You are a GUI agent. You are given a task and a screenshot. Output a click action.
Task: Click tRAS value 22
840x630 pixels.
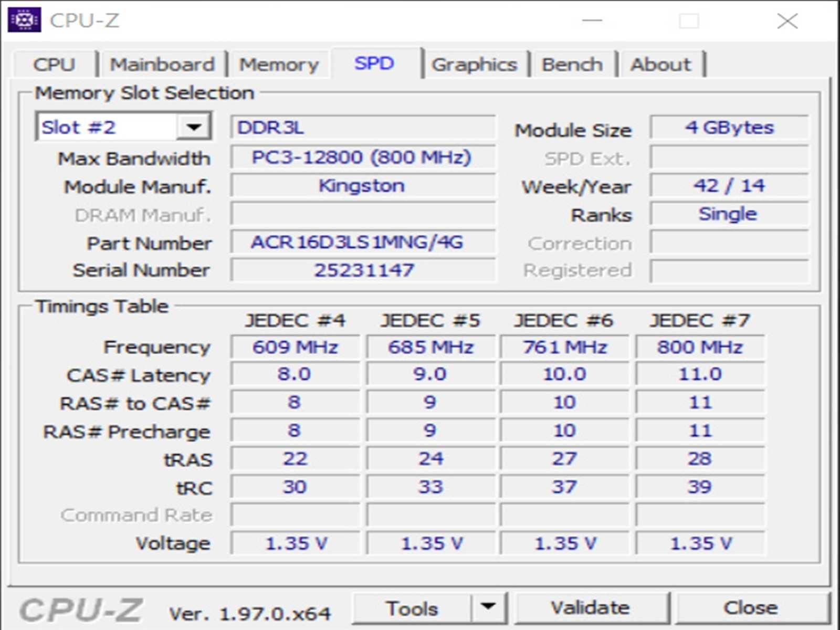pyautogui.click(x=295, y=459)
